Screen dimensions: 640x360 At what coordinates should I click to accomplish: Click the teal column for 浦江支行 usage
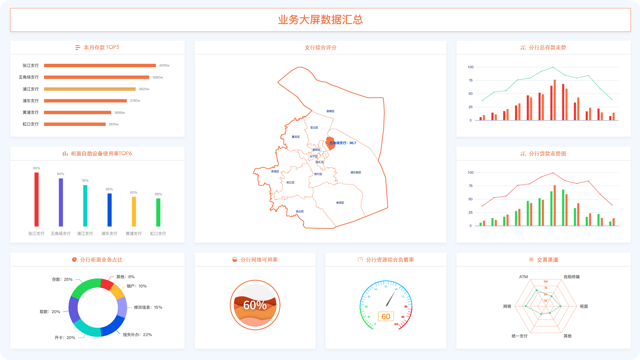(x=85, y=206)
